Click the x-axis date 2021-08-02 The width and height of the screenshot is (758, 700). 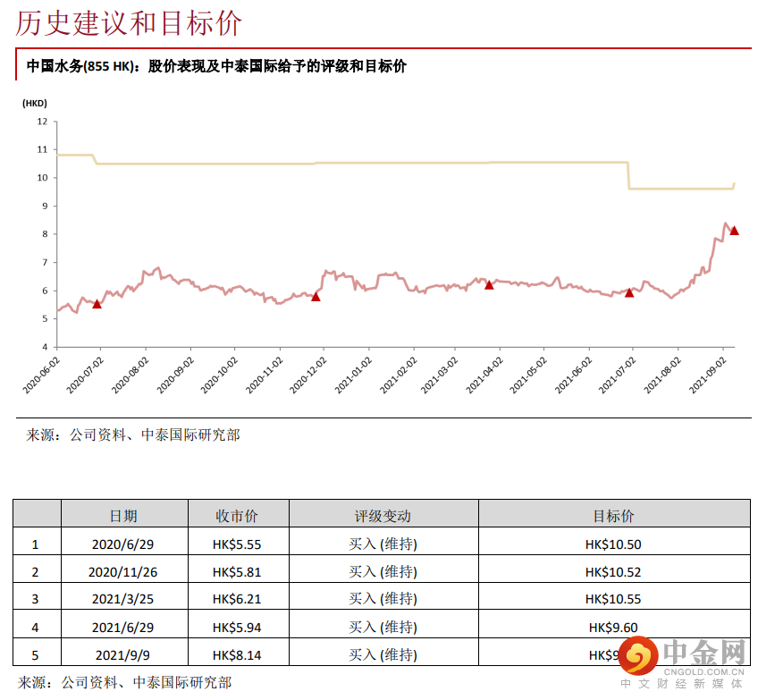pos(662,375)
